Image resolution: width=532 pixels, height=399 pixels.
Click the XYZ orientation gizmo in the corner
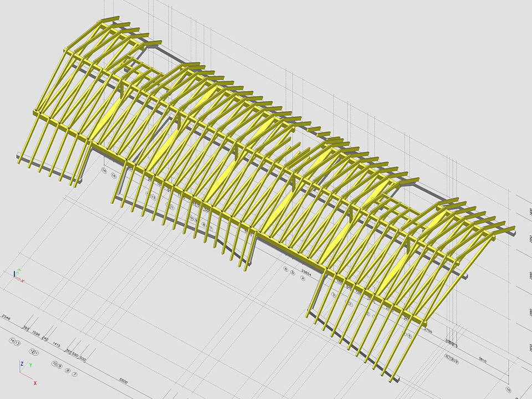26,371
